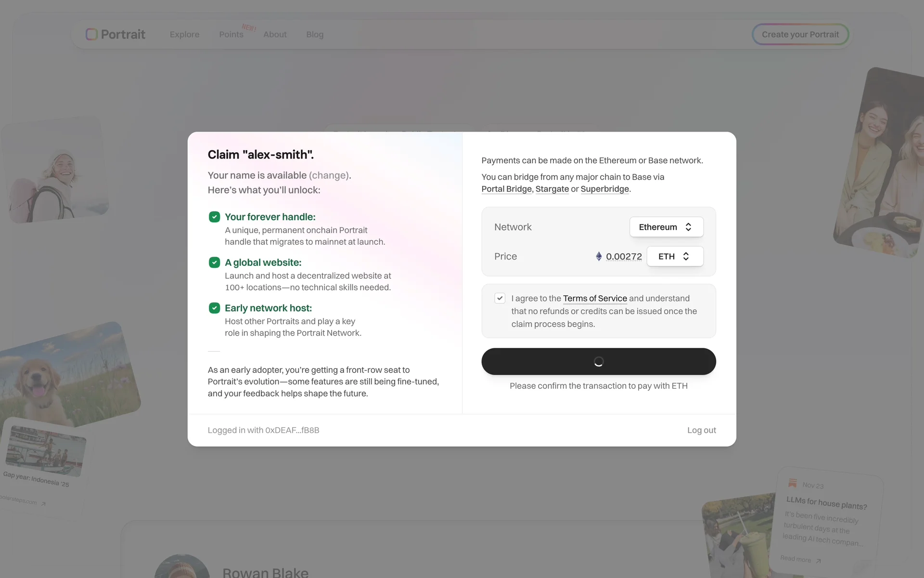Viewport: 924px width, 578px height.
Task: Click the Create your Portrait button
Action: tap(800, 35)
